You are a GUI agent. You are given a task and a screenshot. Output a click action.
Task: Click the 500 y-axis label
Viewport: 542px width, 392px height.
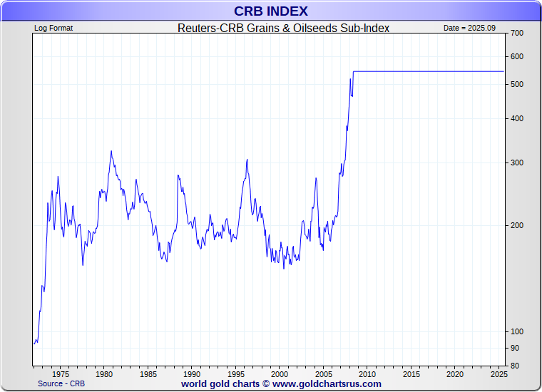(x=517, y=84)
